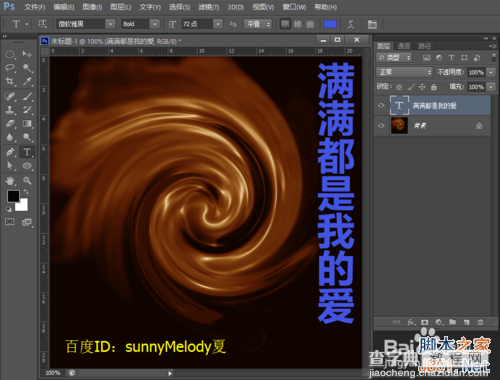Viewport: 500px width, 380px height.
Task: Select the Path Selection tool
Action: (10, 166)
